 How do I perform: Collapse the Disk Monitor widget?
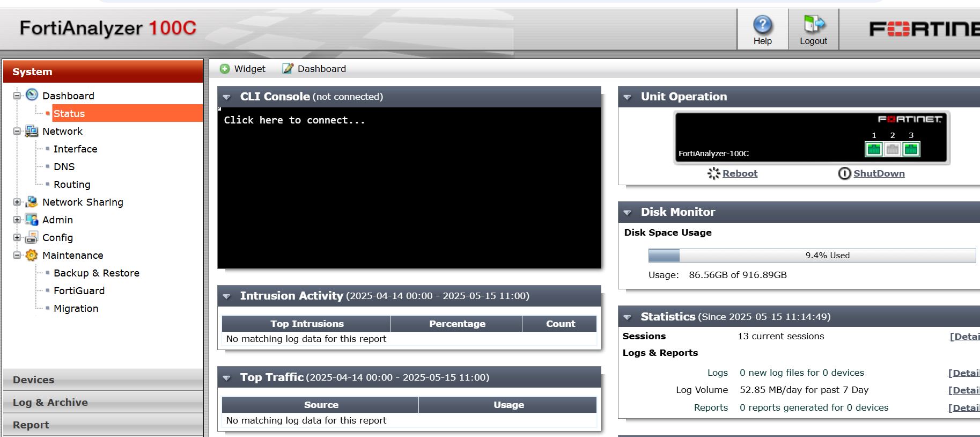pyautogui.click(x=627, y=213)
